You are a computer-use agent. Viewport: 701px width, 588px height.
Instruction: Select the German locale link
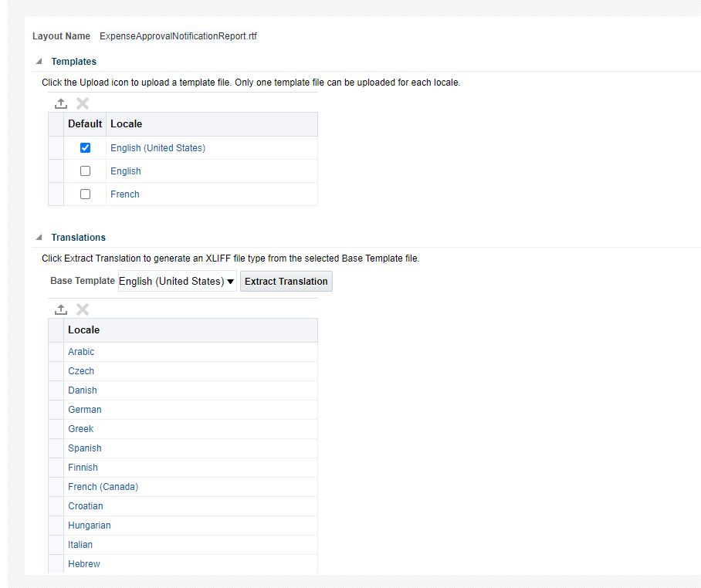click(x=84, y=409)
